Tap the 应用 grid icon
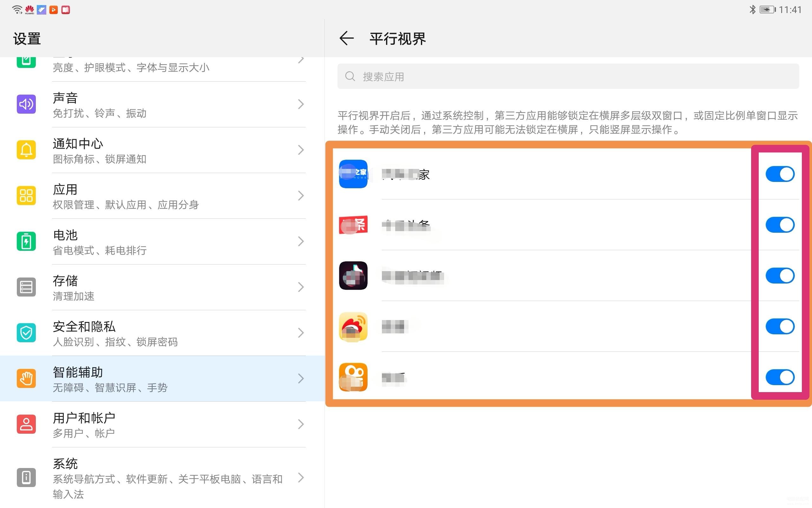The image size is (812, 508). tap(26, 196)
